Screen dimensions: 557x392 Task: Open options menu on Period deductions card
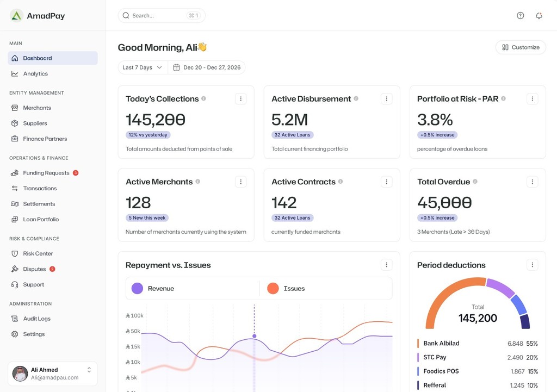coord(532,265)
